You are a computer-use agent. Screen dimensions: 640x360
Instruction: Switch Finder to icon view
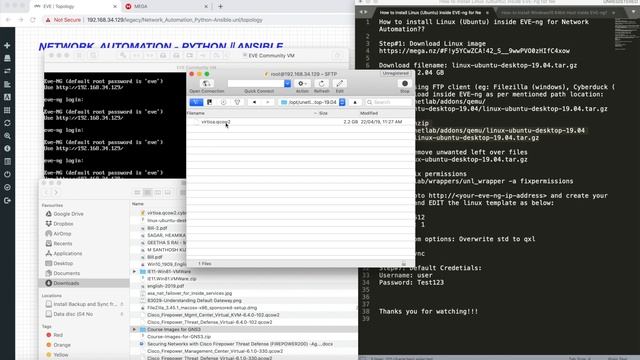pyautogui.click(x=137, y=192)
